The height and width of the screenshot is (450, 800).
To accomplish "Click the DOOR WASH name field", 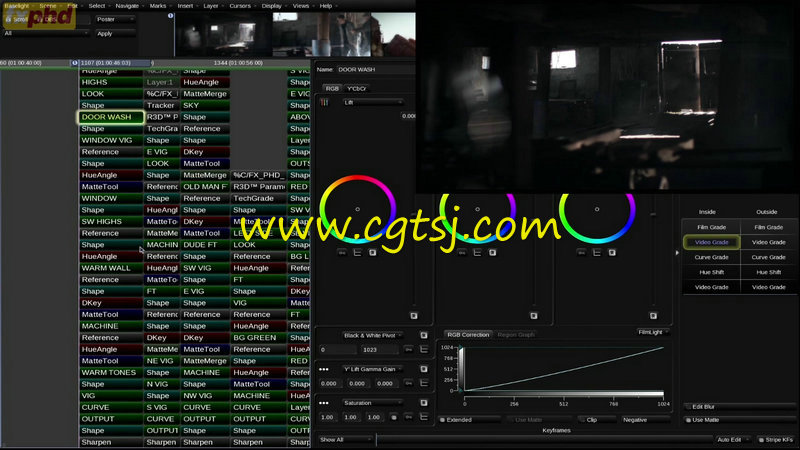I will tap(375, 69).
